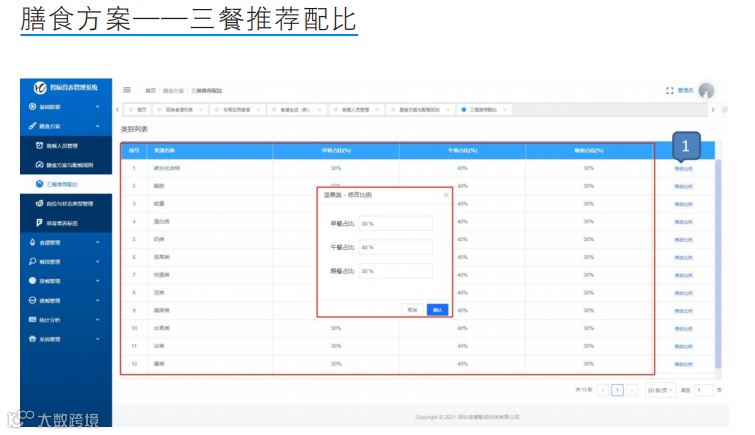Click the 午餐占比 input in dialog
This screenshot has width=755, height=435.
(x=395, y=247)
